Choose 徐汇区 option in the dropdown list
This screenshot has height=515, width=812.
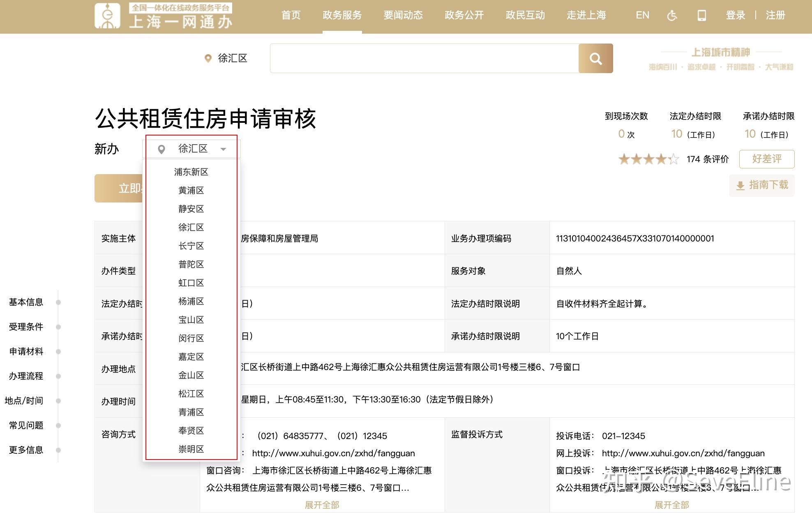[191, 227]
